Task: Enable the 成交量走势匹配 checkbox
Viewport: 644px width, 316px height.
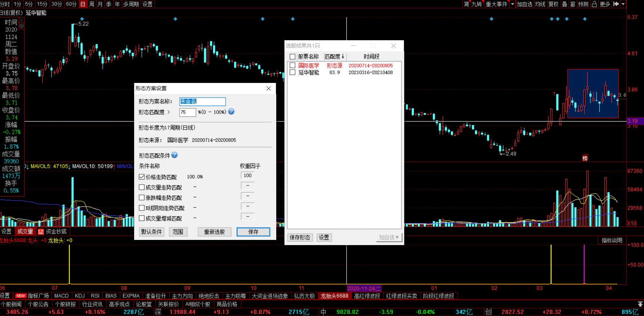Action: coord(141,187)
